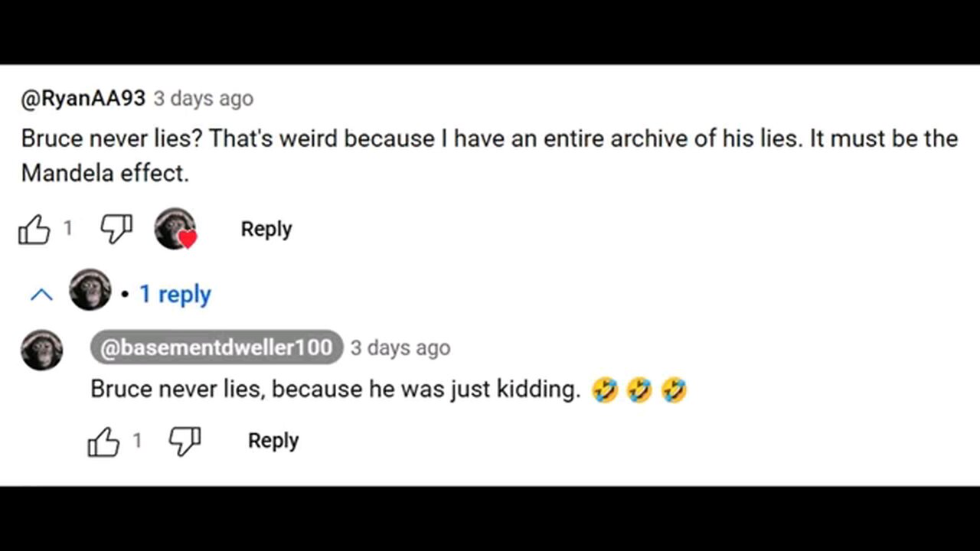Click the 'Bruce never lies?' comment text
This screenshot has width=980, height=551.
489,156
